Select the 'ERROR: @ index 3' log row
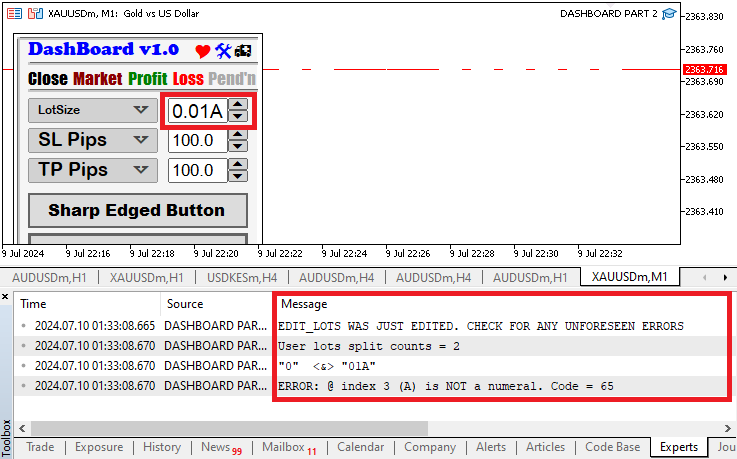The width and height of the screenshot is (737, 459). click(374, 386)
